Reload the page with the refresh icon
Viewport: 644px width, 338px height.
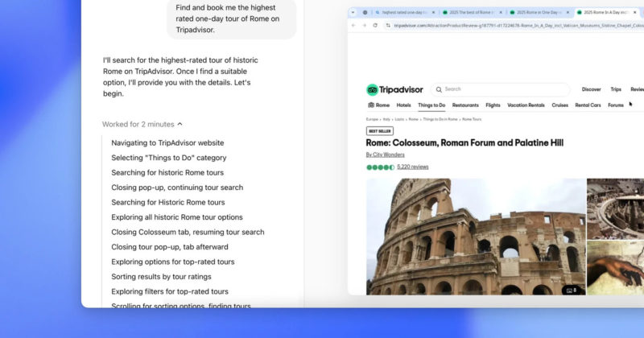[375, 26]
